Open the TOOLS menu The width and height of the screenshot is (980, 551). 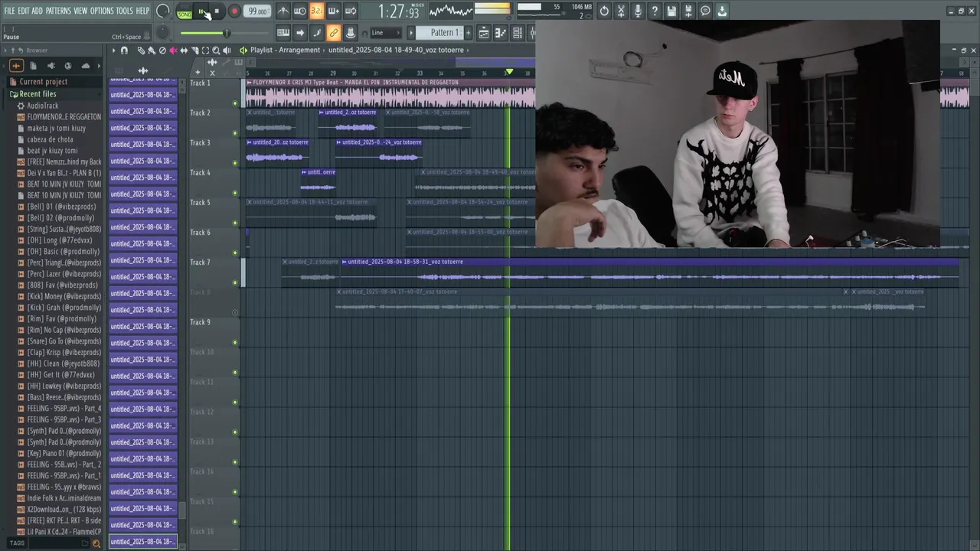click(x=125, y=11)
